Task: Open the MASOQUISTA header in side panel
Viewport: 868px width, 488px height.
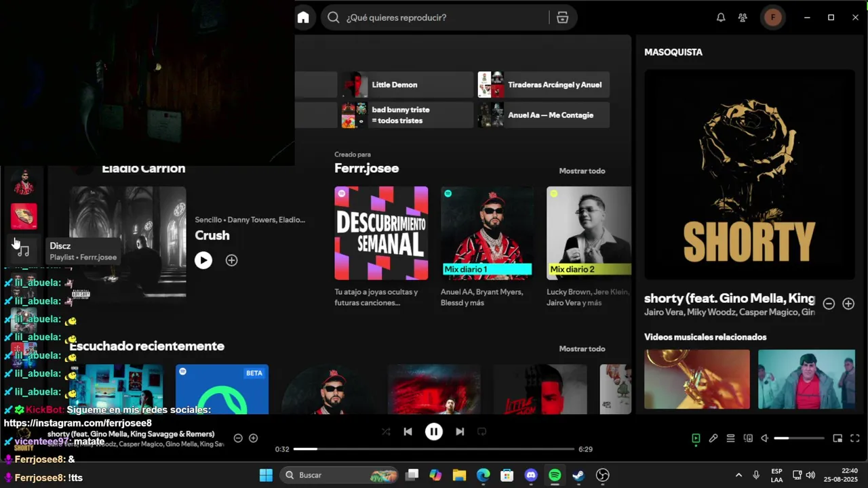Action: (x=673, y=52)
